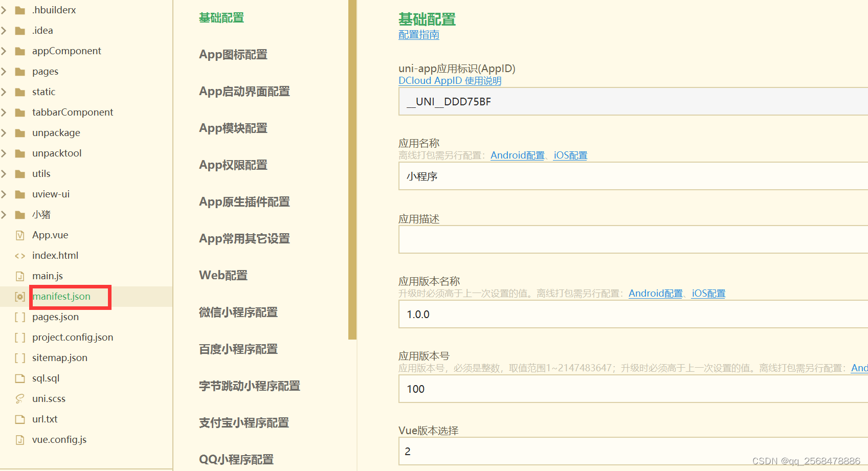Open index.html via its code icon

(19, 255)
